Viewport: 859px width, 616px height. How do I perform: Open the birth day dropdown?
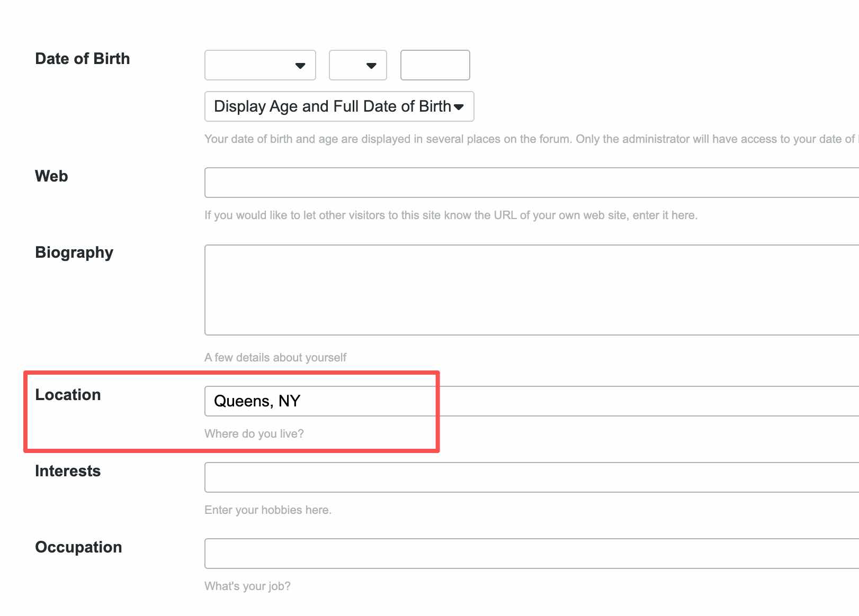pyautogui.click(x=357, y=65)
